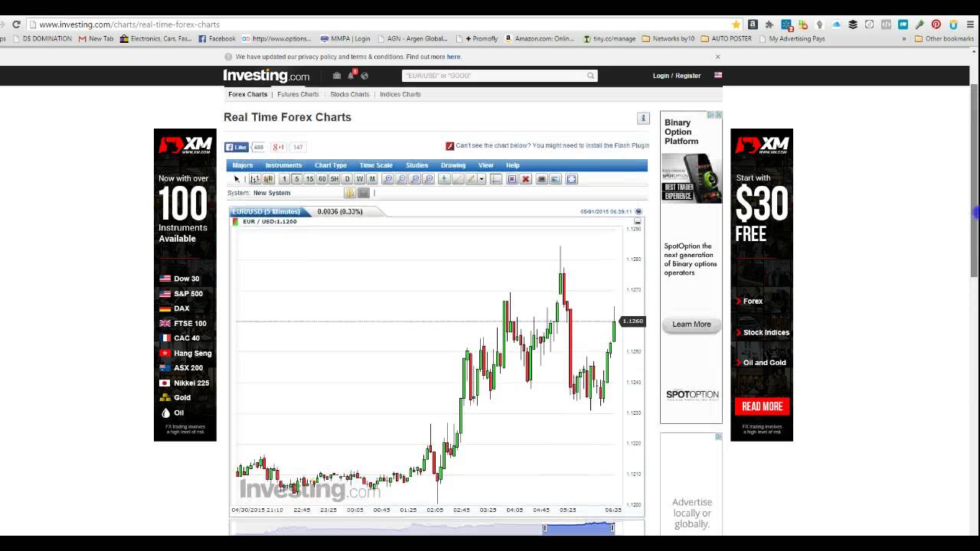Image resolution: width=980 pixels, height=551 pixels.
Task: Click the Register link
Action: [688, 76]
